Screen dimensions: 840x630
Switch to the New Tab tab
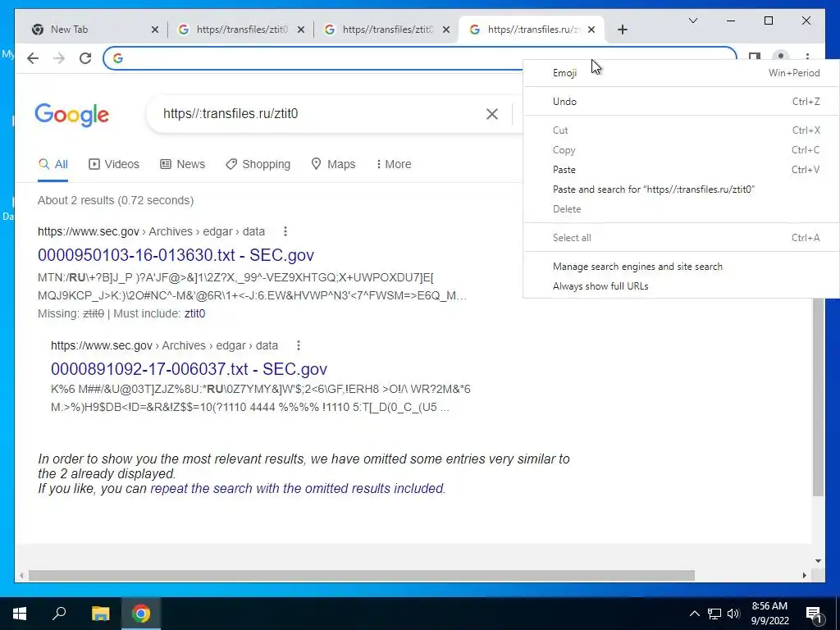[x=91, y=30]
